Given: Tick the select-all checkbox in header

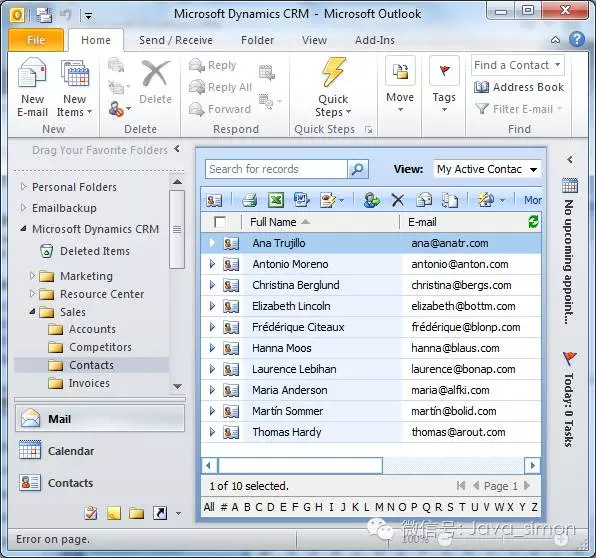Looking at the screenshot, I should (220, 222).
